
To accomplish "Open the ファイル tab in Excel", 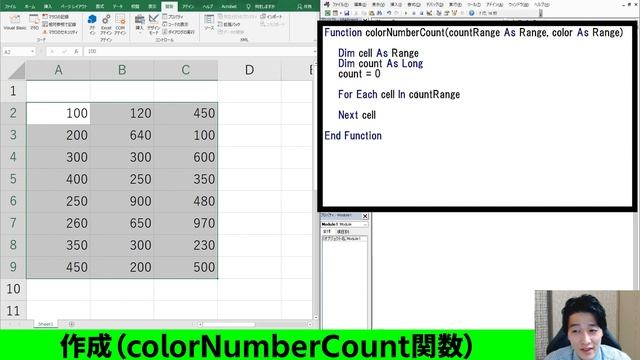I will (x=10, y=7).
